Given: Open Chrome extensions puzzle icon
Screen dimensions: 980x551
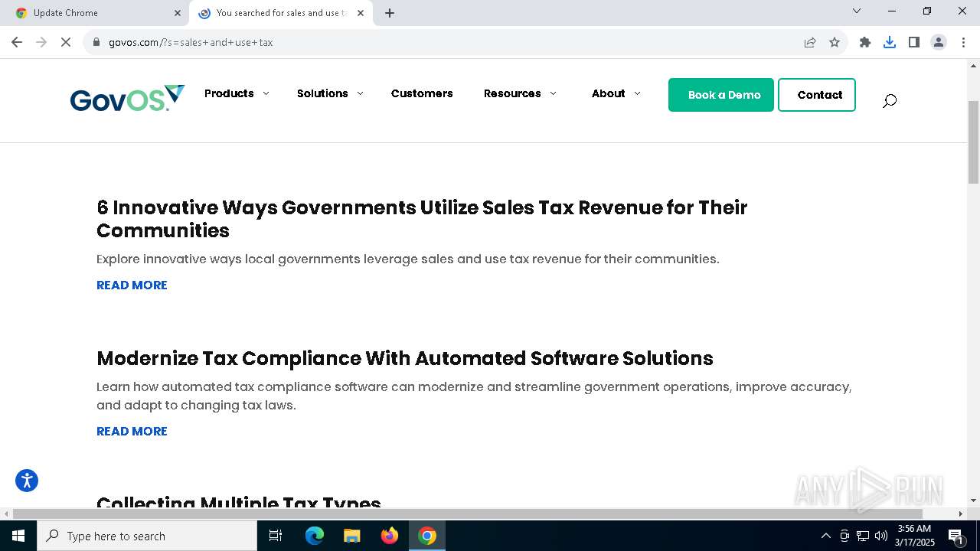Looking at the screenshot, I should point(865,42).
